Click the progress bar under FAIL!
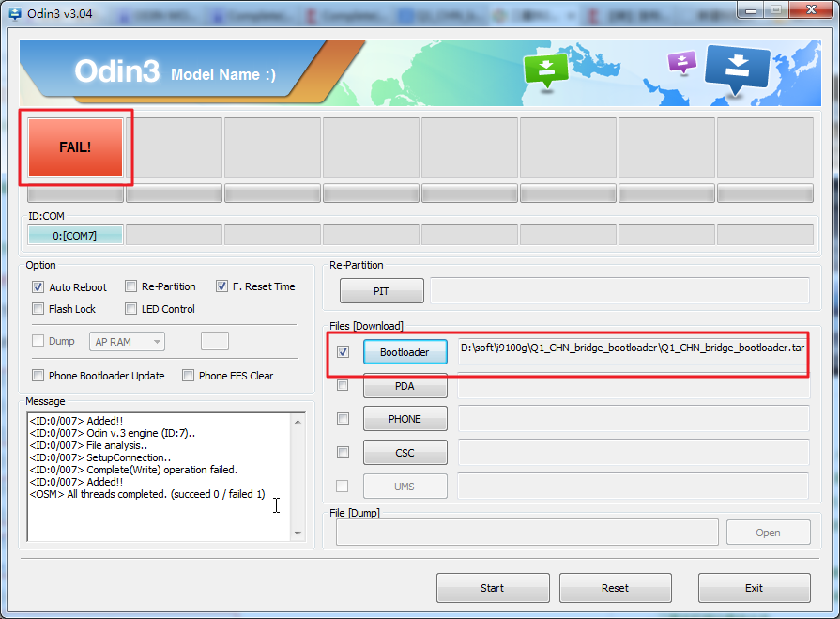 [x=75, y=193]
